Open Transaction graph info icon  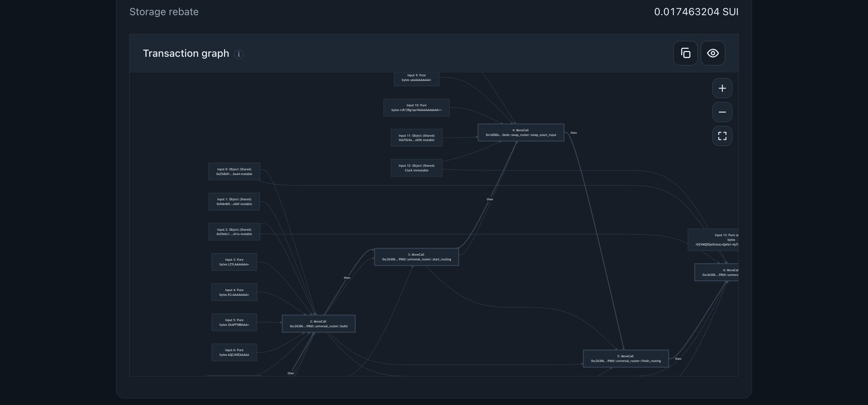tap(239, 54)
